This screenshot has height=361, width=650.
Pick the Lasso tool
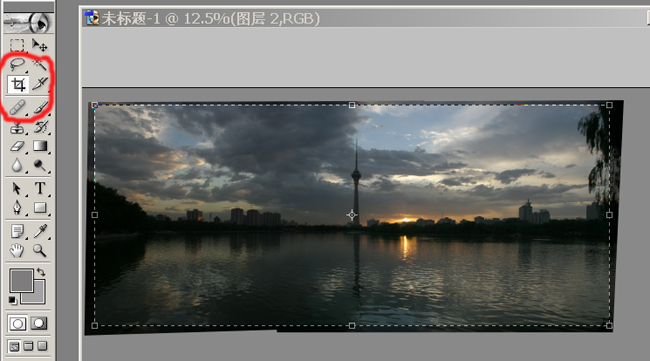click(17, 65)
